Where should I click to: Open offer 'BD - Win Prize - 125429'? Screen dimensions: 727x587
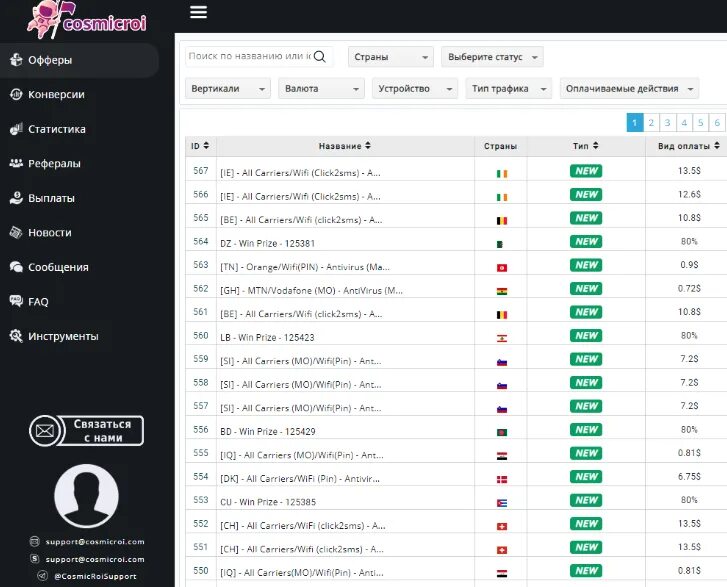pyautogui.click(x=268, y=432)
